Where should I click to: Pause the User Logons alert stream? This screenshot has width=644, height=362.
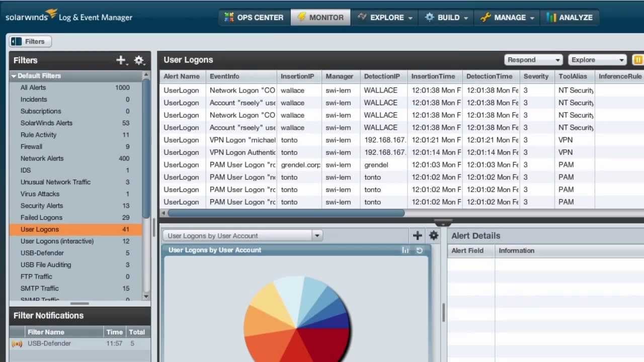[x=638, y=60]
